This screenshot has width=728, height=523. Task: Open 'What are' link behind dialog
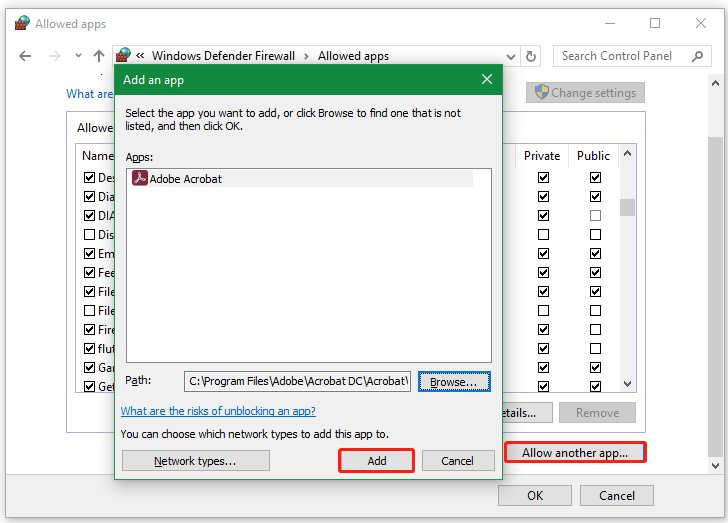(90, 94)
